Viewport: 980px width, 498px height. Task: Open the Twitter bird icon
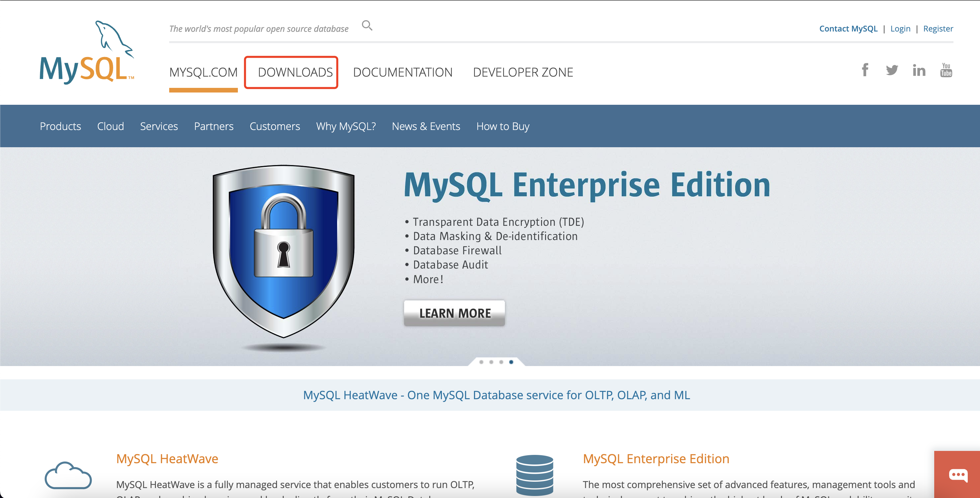point(891,70)
